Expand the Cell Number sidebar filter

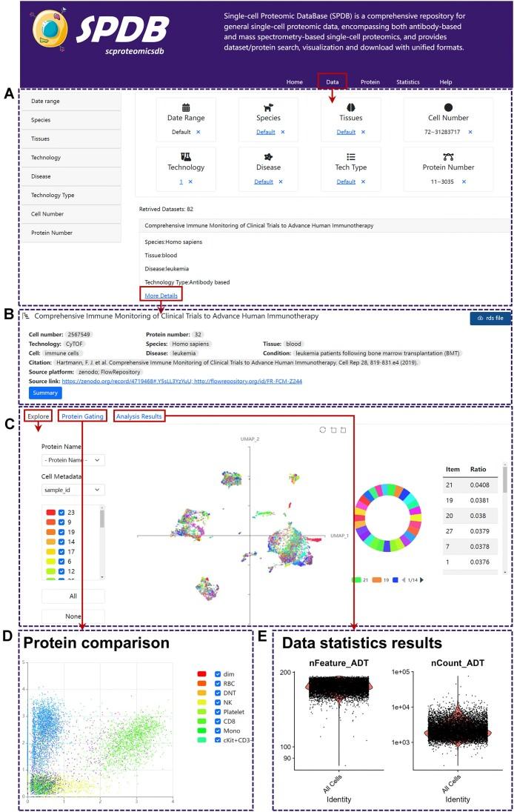pos(71,214)
